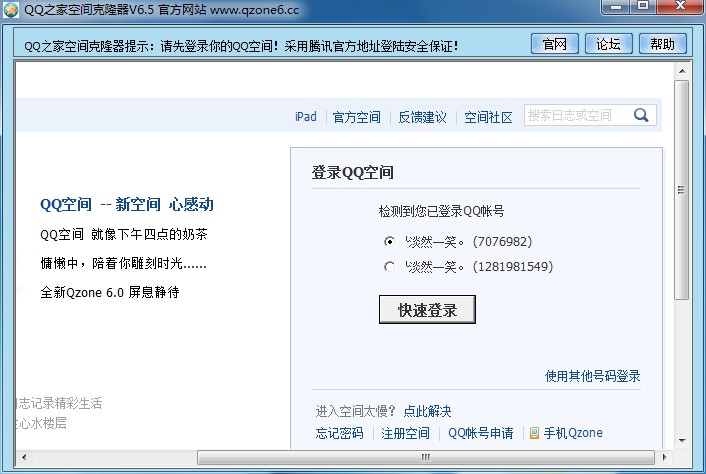Viewport: 706px width, 474px height.
Task: Click the phone icon beside 手机Qzone
Action: [x=534, y=433]
